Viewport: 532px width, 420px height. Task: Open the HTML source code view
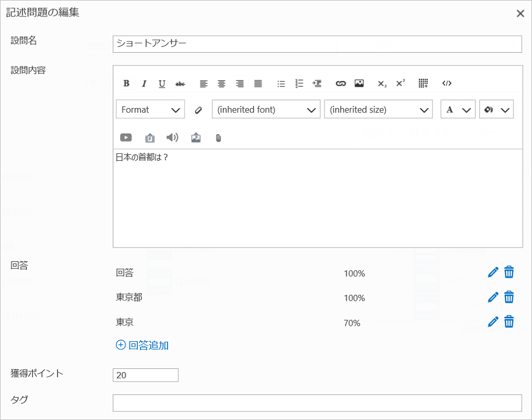point(447,84)
